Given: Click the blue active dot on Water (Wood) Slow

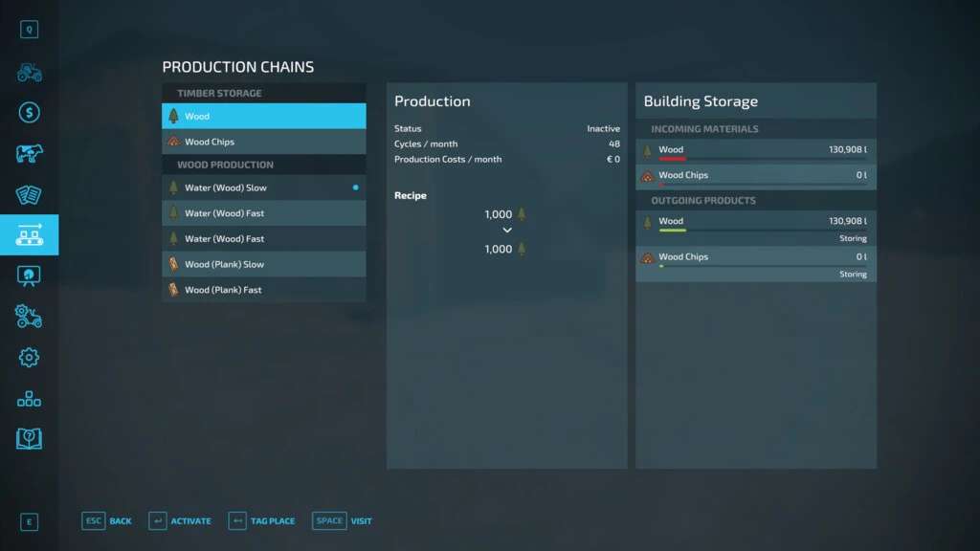Looking at the screenshot, I should coord(355,187).
